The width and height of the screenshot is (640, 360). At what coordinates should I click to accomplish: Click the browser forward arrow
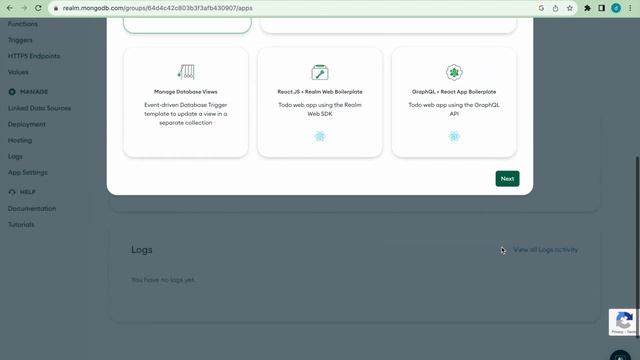click(24, 8)
